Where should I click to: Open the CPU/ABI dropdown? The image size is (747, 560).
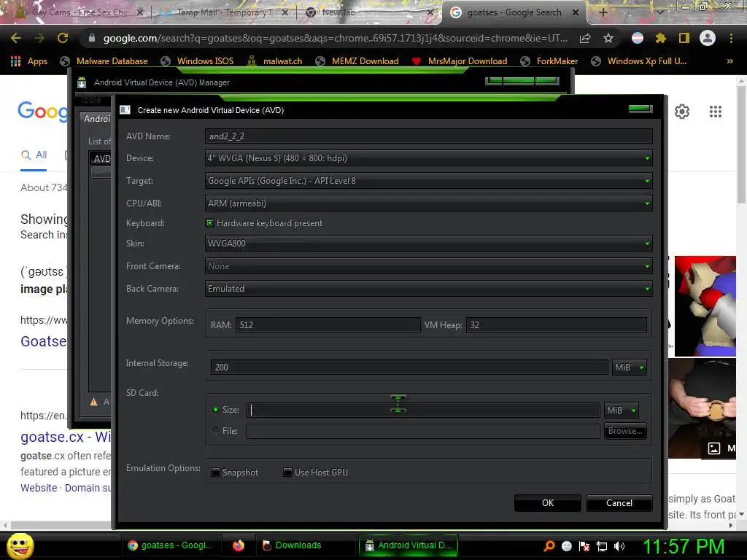click(x=428, y=203)
